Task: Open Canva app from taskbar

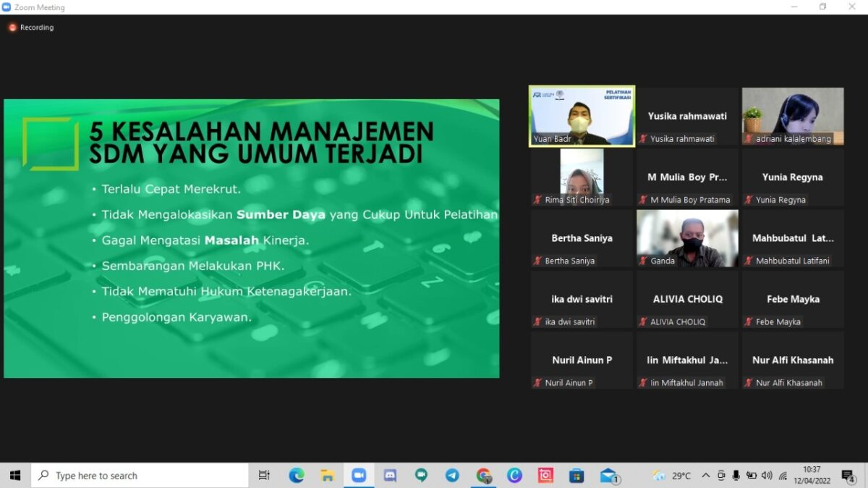Action: click(x=514, y=476)
